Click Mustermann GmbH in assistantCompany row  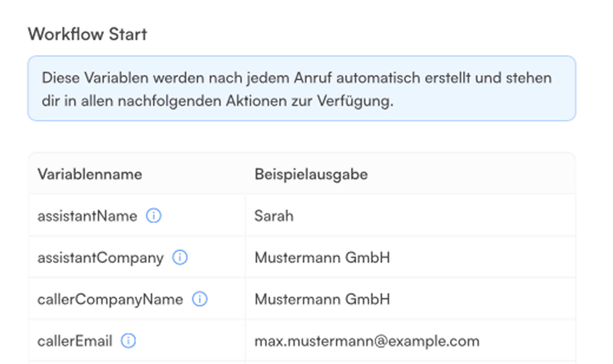click(x=322, y=258)
